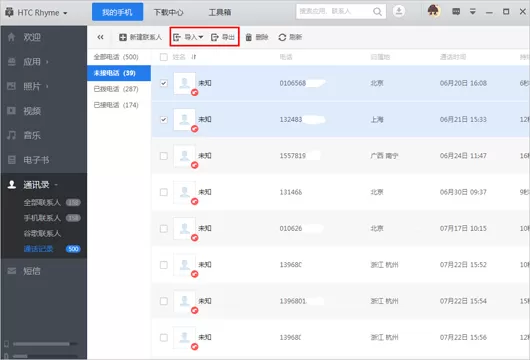The width and height of the screenshot is (530, 360).
Task: Click the music note icon
Action: [11, 135]
